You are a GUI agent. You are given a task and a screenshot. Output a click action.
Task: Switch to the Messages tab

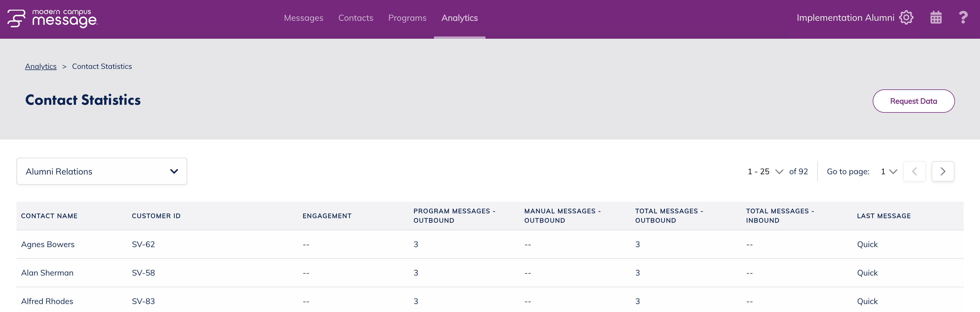303,18
